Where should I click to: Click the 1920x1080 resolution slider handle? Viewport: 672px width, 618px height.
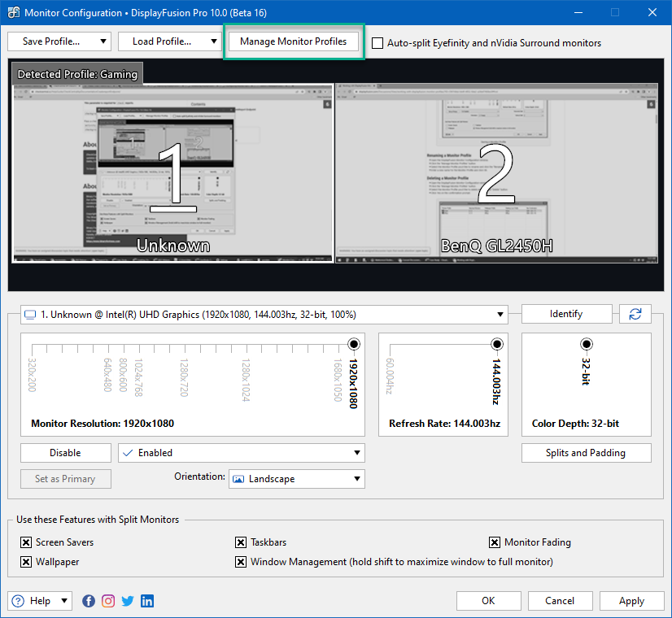(354, 344)
